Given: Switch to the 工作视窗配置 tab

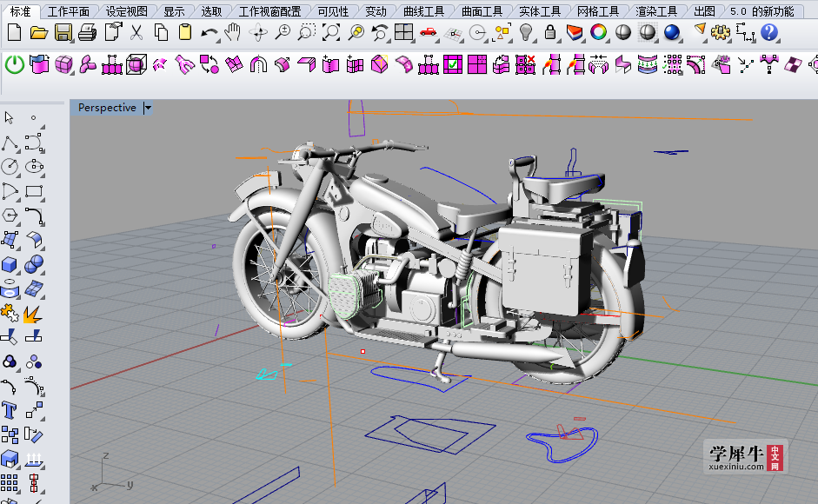Looking at the screenshot, I should click(x=270, y=11).
